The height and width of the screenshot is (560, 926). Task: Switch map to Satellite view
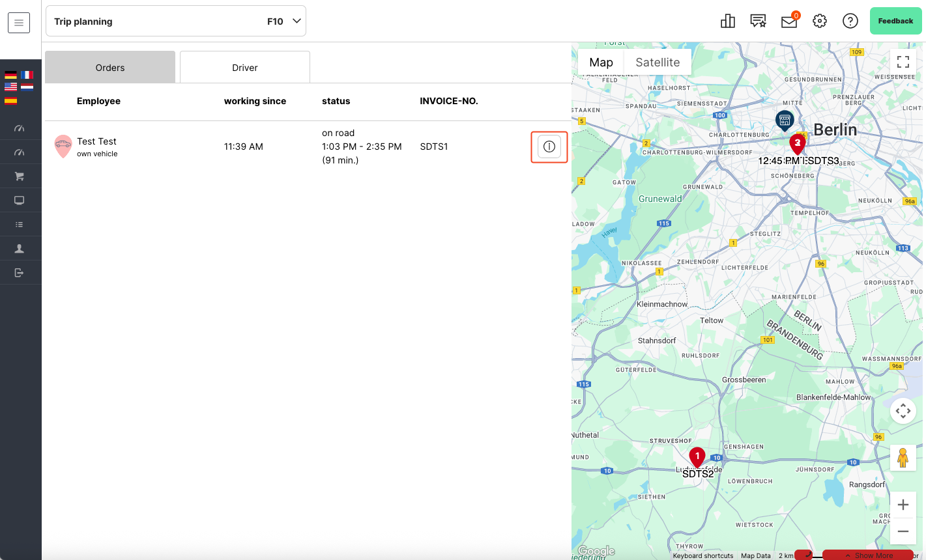tap(658, 63)
